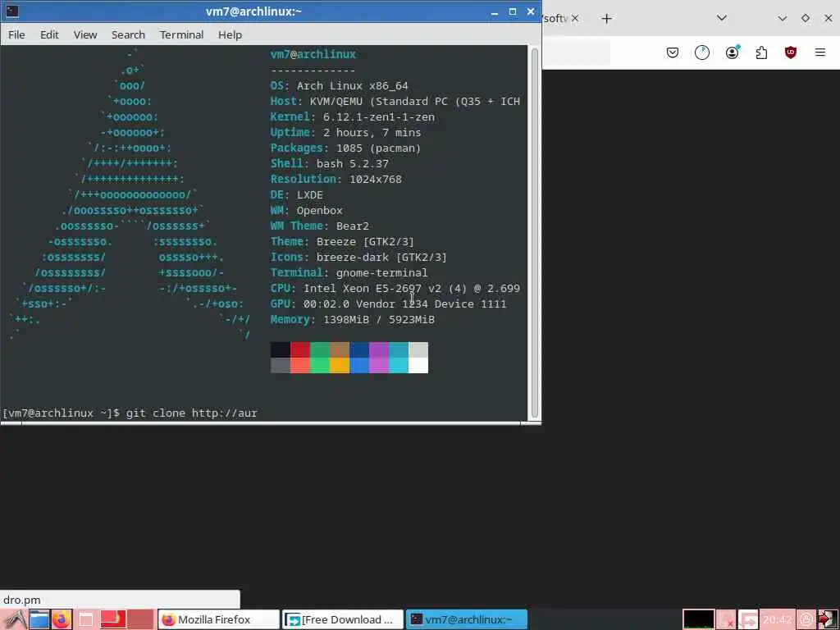The width and height of the screenshot is (840, 630).
Task: Click the 'GPU: 00:02.0 Vendor 1234' line
Action: [388, 304]
